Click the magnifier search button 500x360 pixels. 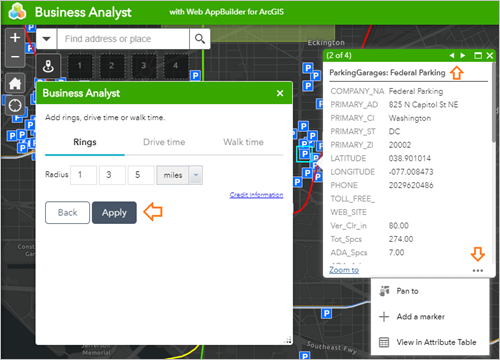pyautogui.click(x=200, y=39)
